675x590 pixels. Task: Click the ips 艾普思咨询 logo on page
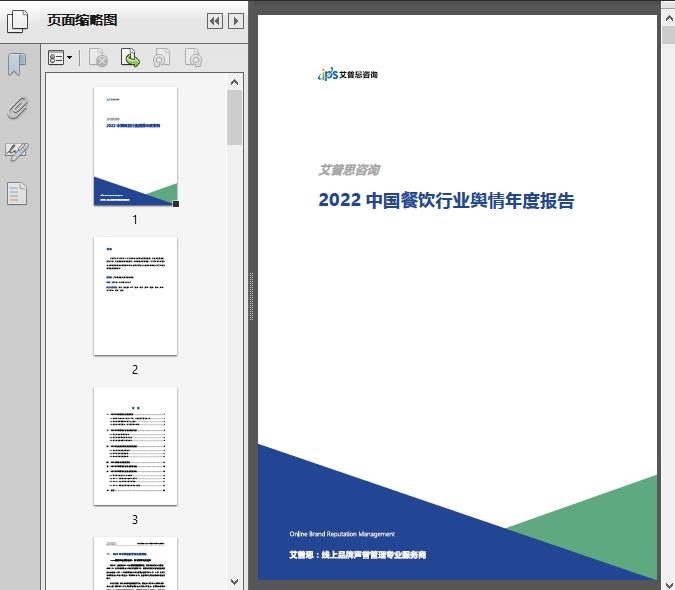[348, 74]
